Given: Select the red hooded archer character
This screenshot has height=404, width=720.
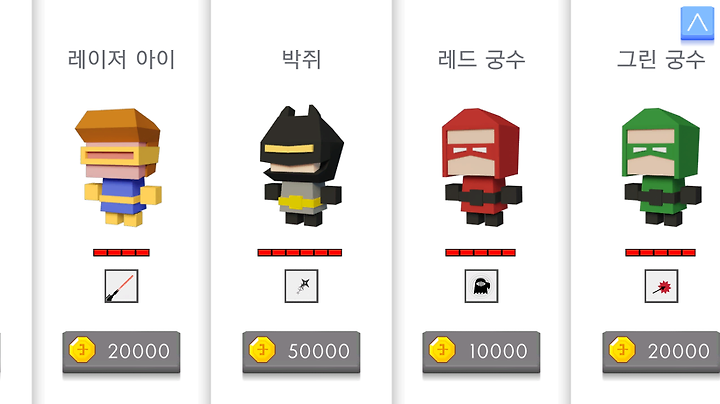Looking at the screenshot, I should pyautogui.click(x=482, y=167).
